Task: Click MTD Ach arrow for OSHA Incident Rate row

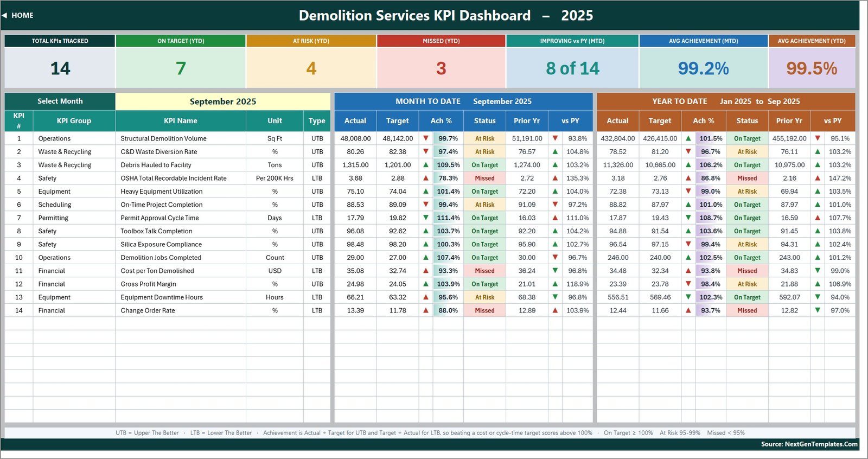Action: coord(426,178)
